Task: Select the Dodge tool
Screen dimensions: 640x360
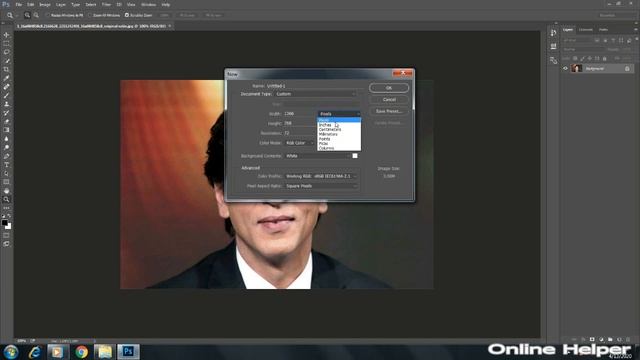Action: click(6, 147)
